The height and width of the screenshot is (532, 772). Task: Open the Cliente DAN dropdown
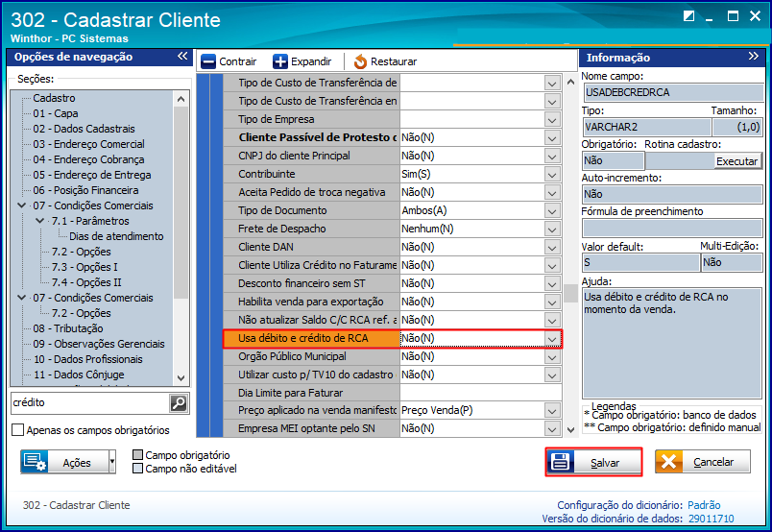point(552,248)
